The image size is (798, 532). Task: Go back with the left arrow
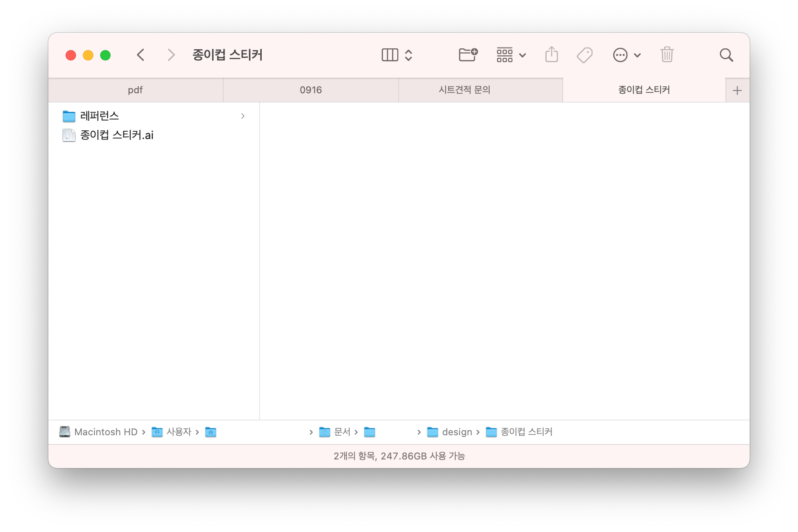tap(140, 55)
